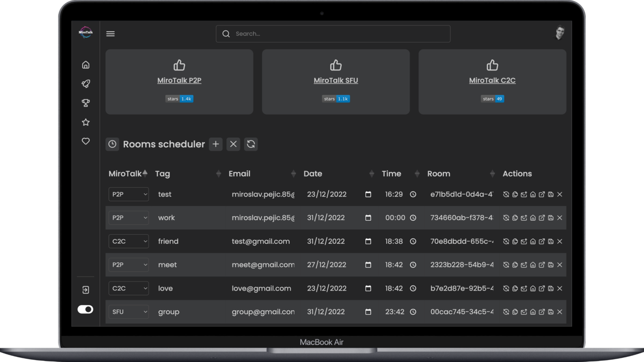Sort the table by the Email column
The image size is (644, 362).
pyautogui.click(x=293, y=173)
